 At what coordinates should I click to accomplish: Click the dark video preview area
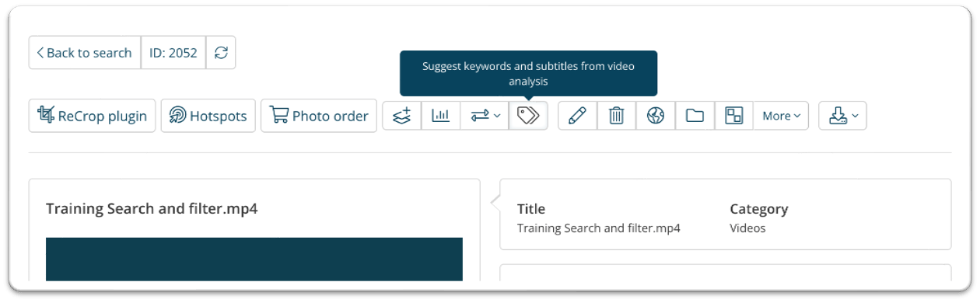(x=254, y=259)
